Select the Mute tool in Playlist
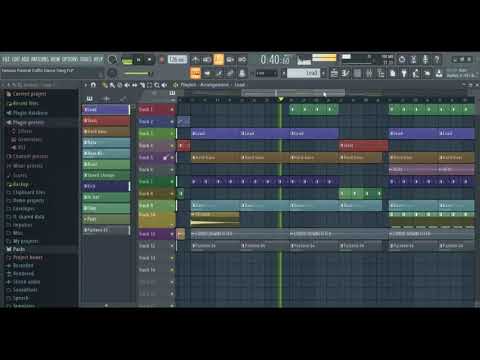This screenshot has width=480, height=360. click(127, 85)
